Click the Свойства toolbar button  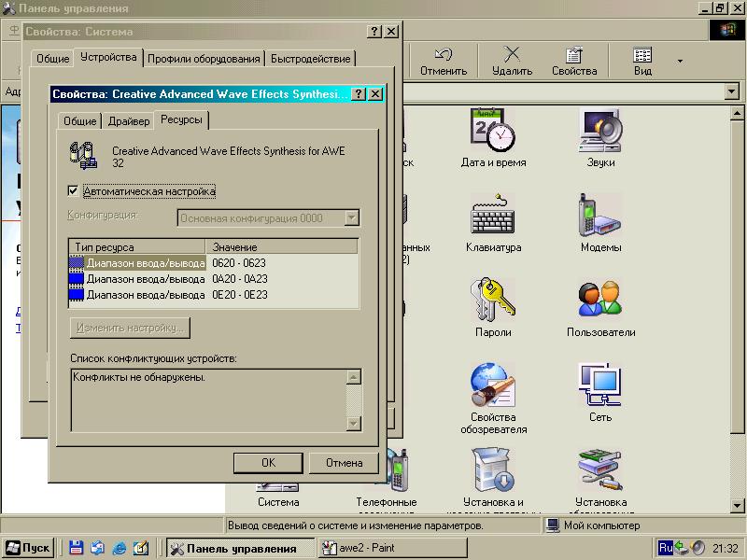(x=574, y=62)
